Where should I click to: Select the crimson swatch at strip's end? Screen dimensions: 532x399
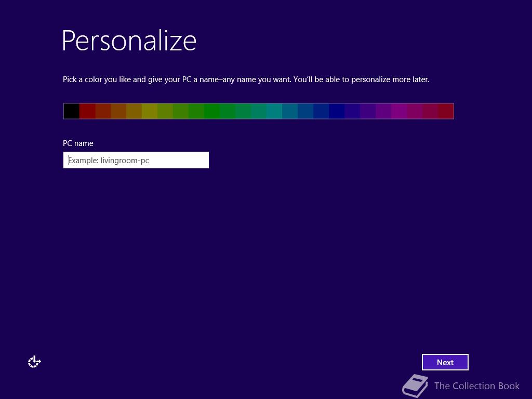click(446, 111)
